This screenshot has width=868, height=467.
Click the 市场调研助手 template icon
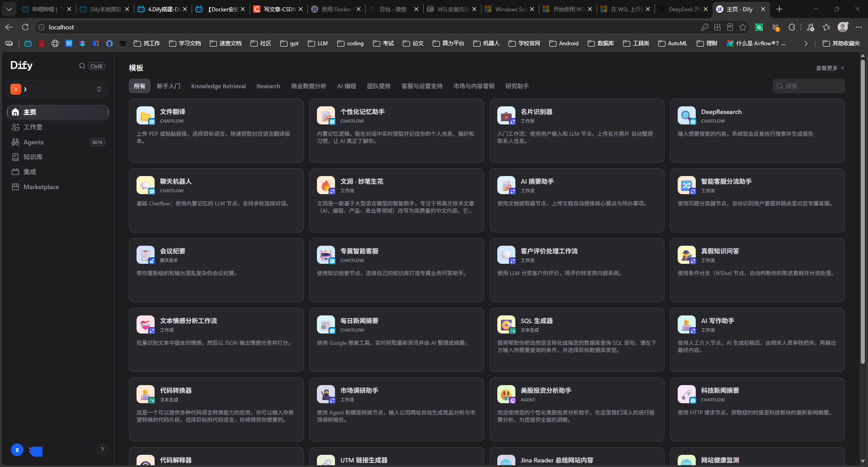coord(326,395)
